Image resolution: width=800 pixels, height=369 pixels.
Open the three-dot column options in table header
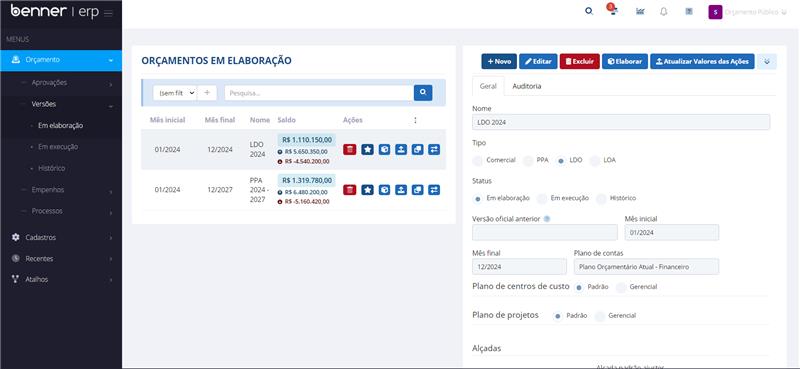pyautogui.click(x=415, y=120)
